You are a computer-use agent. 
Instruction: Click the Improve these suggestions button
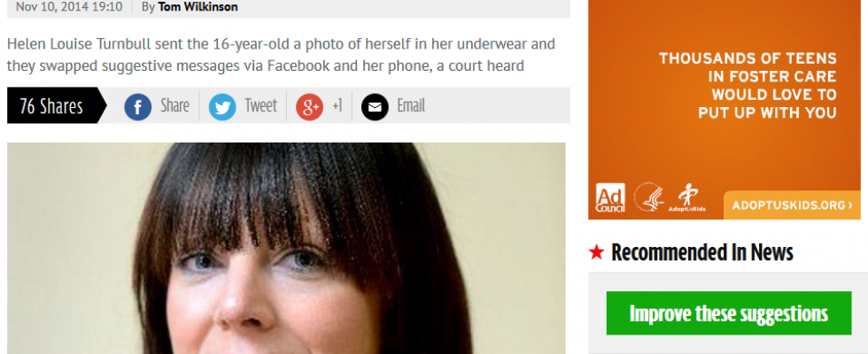[x=728, y=313]
